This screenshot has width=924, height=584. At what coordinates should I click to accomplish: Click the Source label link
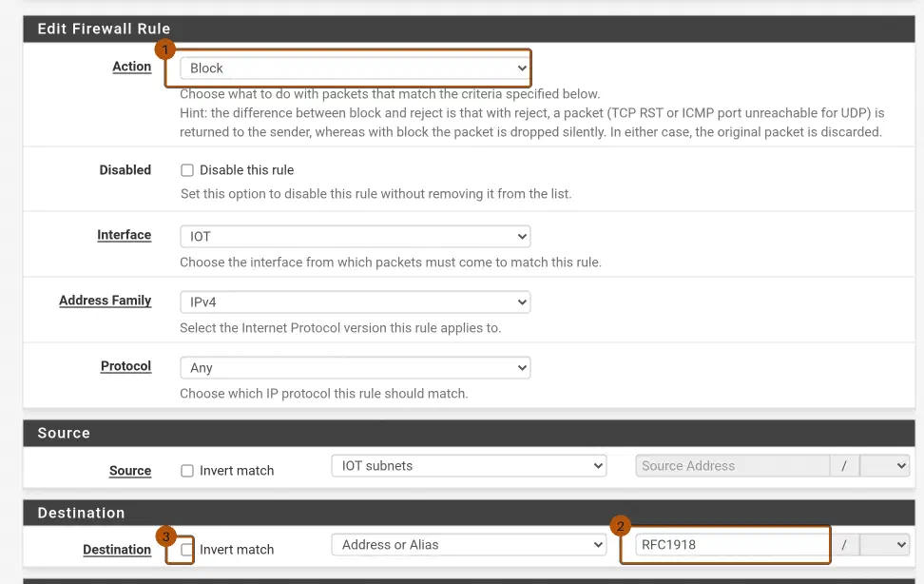(x=130, y=471)
